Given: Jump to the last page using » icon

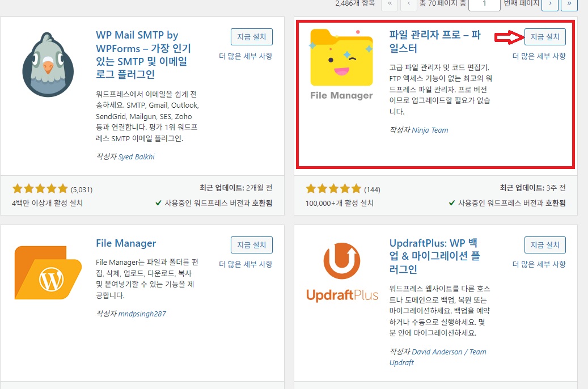Looking at the screenshot, I should point(569,5).
